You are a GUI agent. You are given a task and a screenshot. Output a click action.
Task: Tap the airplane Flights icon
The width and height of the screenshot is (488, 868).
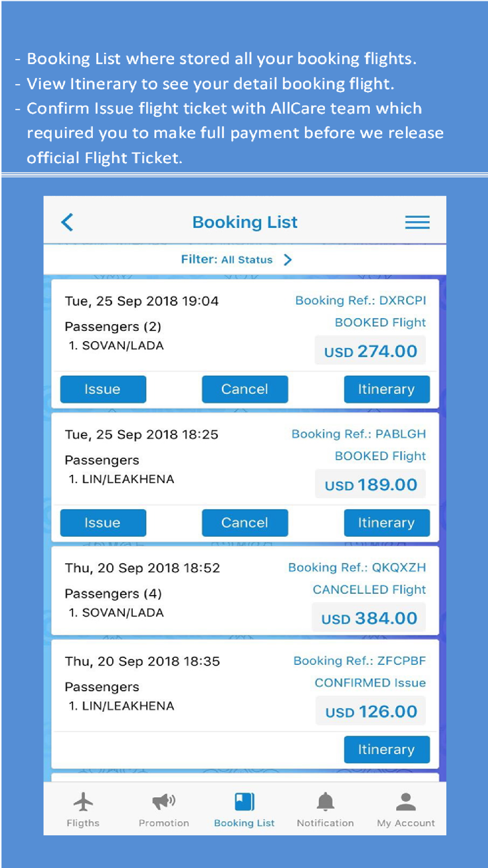(83, 801)
